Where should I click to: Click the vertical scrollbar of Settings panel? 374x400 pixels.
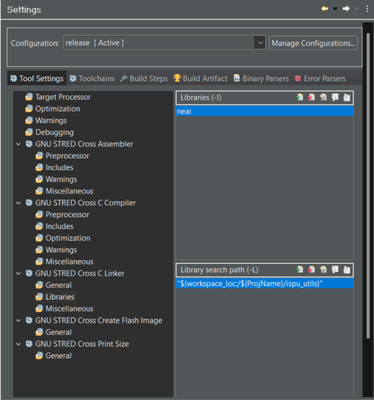click(368, 185)
